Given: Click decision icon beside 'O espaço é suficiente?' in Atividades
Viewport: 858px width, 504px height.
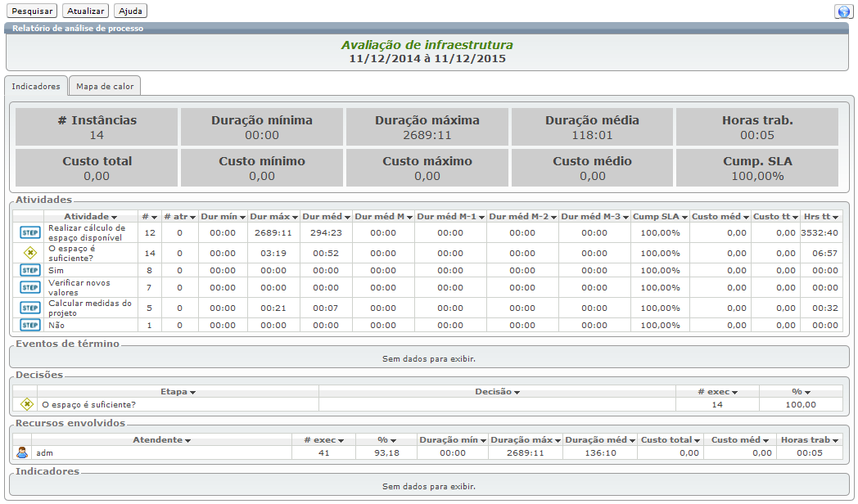Looking at the screenshot, I should coord(29,253).
